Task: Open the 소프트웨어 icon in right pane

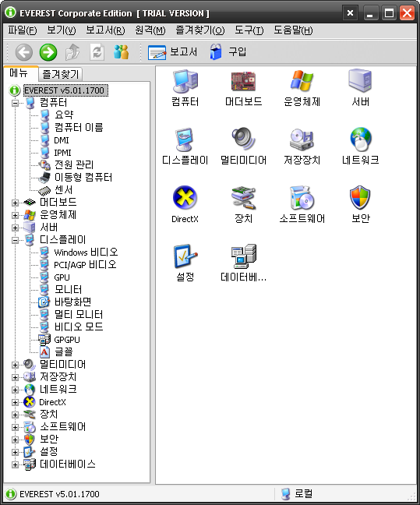Action: pos(302,197)
